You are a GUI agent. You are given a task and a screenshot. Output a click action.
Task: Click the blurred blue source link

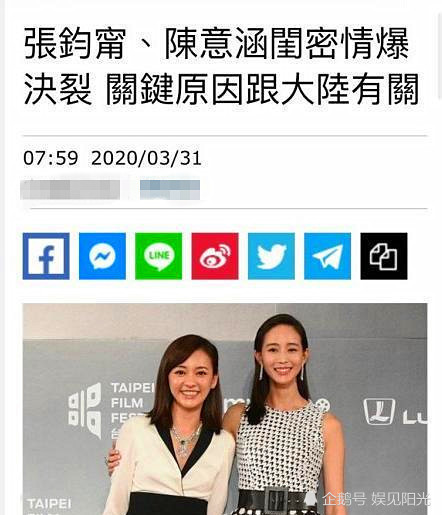170,190
